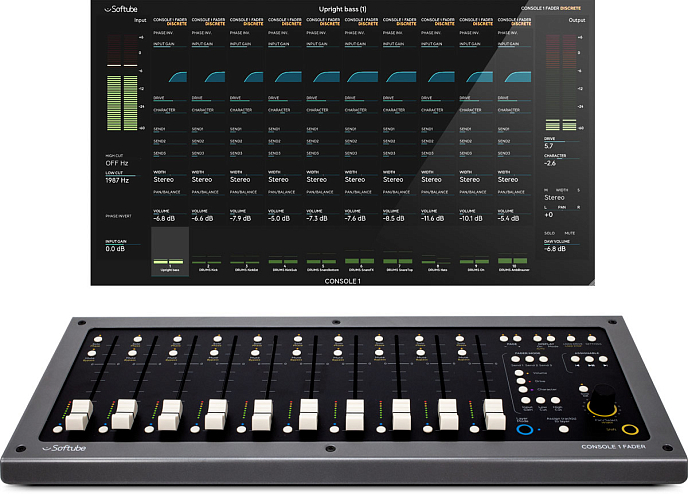Image resolution: width=688 pixels, height=494 pixels.
Task: Select the Character fader mode button
Action: (x=523, y=389)
